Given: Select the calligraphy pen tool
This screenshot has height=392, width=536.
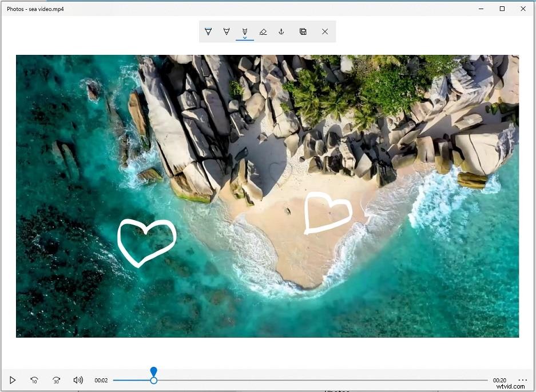Looking at the screenshot, I should pyautogui.click(x=245, y=30).
